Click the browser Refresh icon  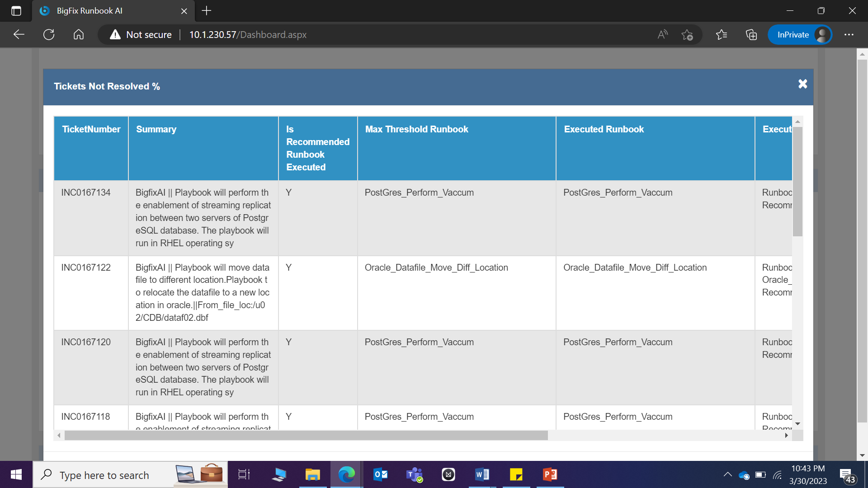point(49,34)
